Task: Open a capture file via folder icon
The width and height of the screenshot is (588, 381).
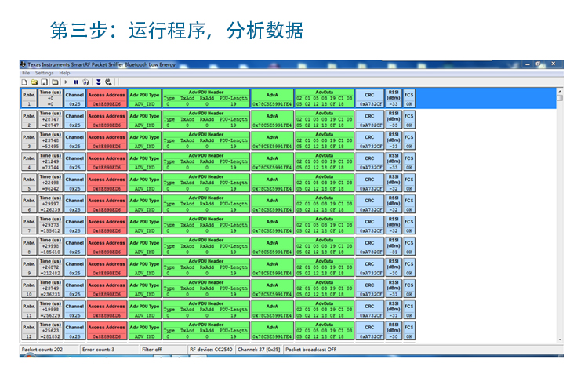Action: click(x=34, y=82)
